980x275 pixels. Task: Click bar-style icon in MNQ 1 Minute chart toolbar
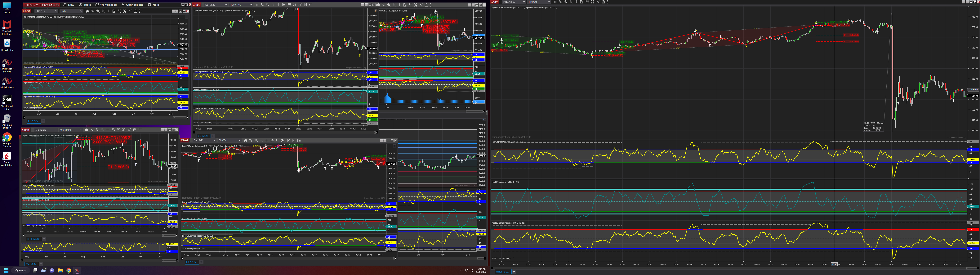pos(555,2)
